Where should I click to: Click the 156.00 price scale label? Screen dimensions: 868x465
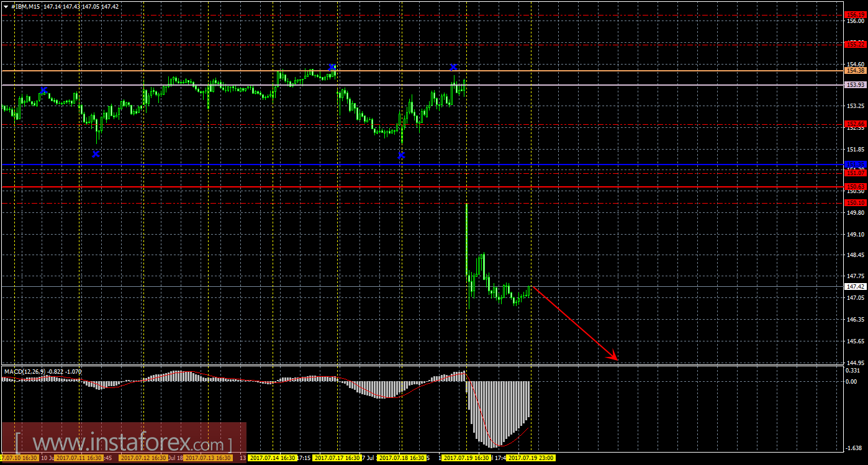tap(856, 20)
